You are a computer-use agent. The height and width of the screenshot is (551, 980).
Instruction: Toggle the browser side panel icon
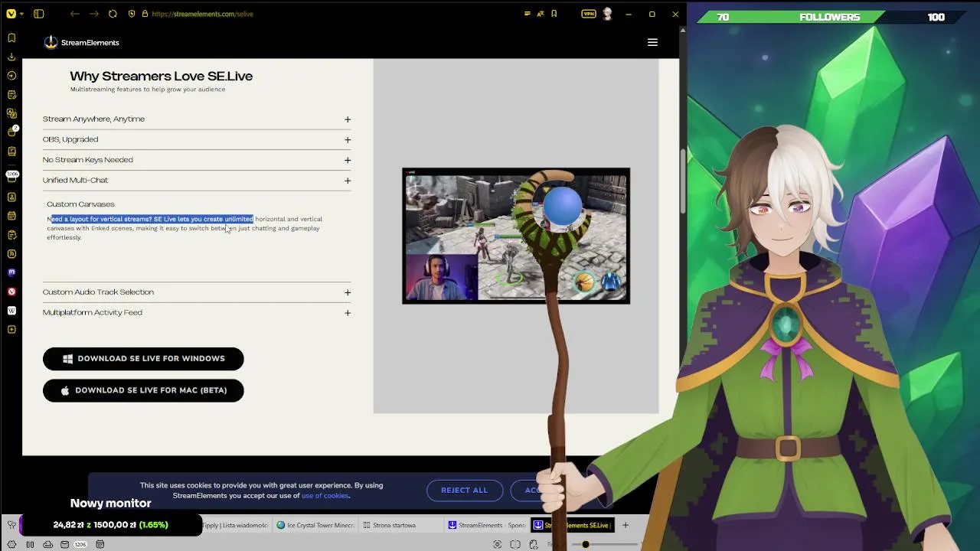(39, 14)
